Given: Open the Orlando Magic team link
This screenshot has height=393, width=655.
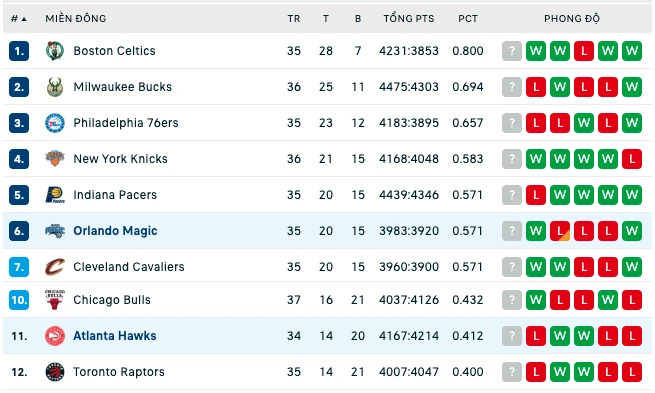Looking at the screenshot, I should 115,231.
